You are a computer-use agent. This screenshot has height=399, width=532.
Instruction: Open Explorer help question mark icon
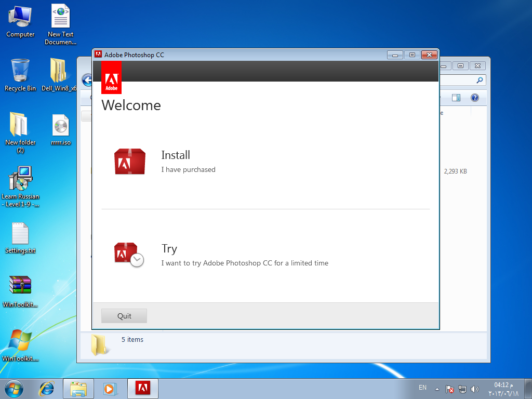475,98
